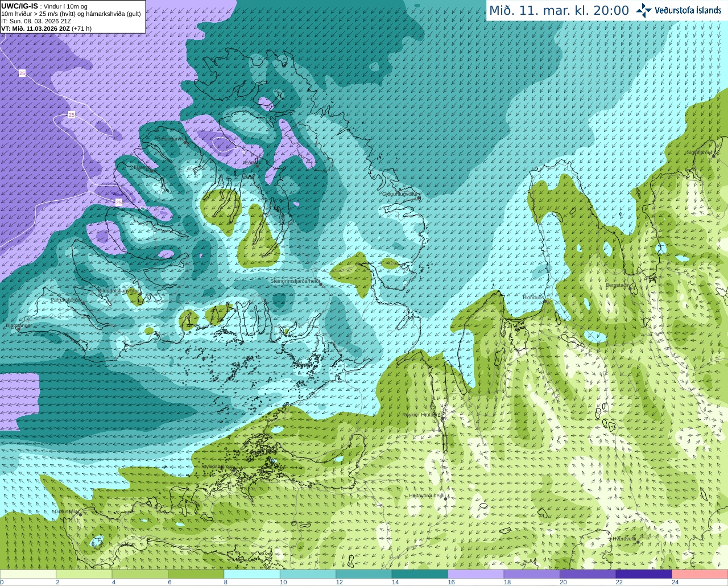Click the Bergstaðir station label
The image size is (728, 586).
coord(618,285)
